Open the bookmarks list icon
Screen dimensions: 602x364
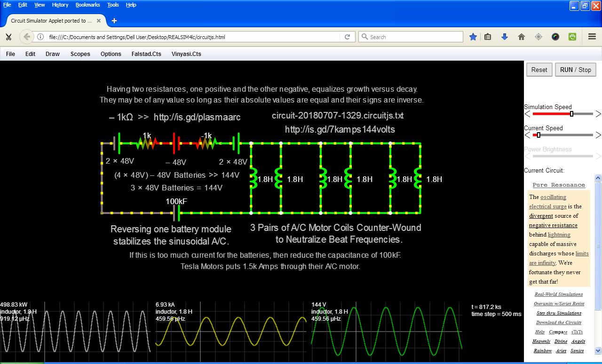(488, 37)
